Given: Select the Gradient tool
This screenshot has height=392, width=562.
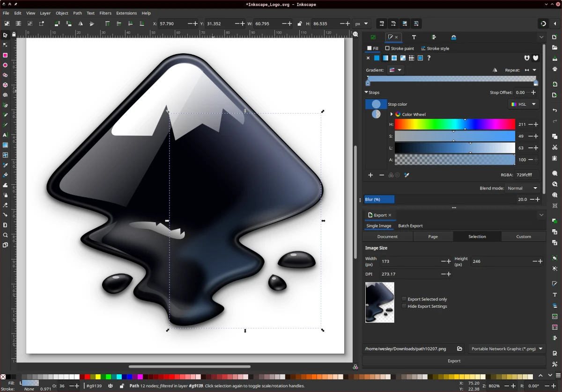Looking at the screenshot, I should pyautogui.click(x=5, y=145).
